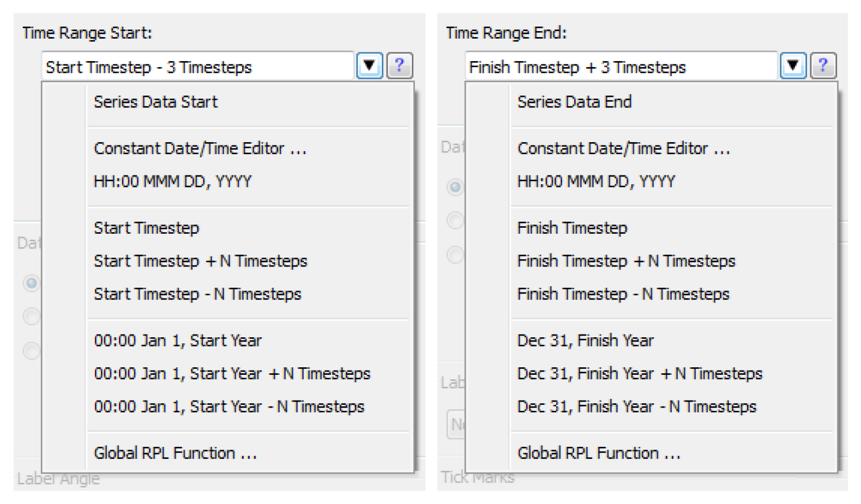Image resolution: width=861 pixels, height=504 pixels.
Task: Select 00:00 Jan 1, Start Year
Action: pos(178,341)
